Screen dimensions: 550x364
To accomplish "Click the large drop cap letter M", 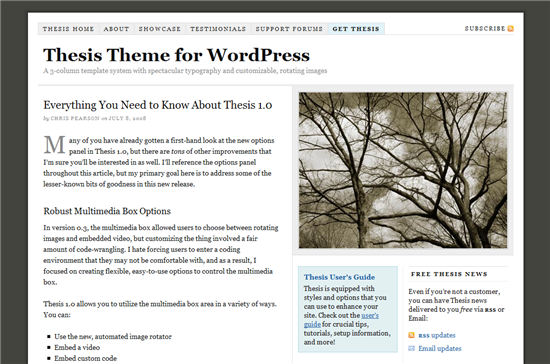I will pyautogui.click(x=54, y=145).
